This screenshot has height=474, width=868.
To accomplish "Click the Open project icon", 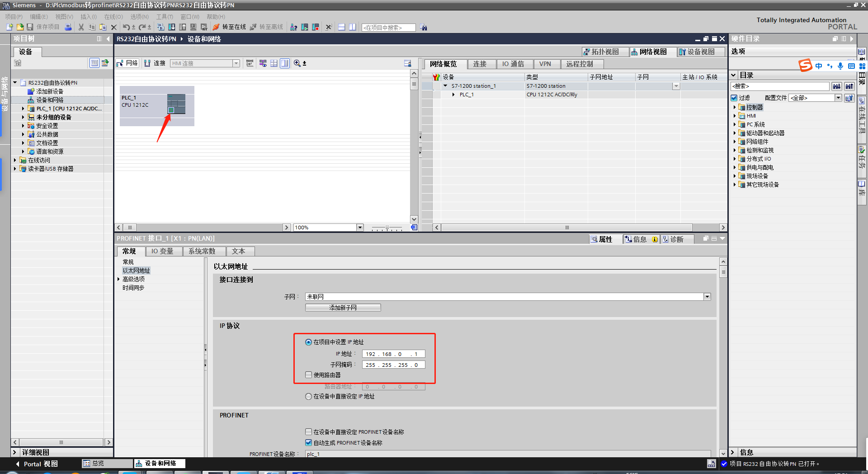I will (19, 27).
